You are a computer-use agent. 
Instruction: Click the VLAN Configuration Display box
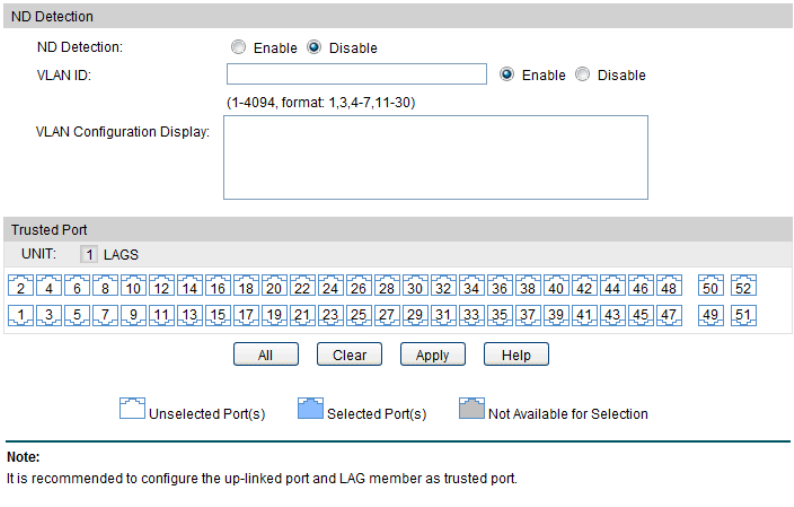coord(435,157)
